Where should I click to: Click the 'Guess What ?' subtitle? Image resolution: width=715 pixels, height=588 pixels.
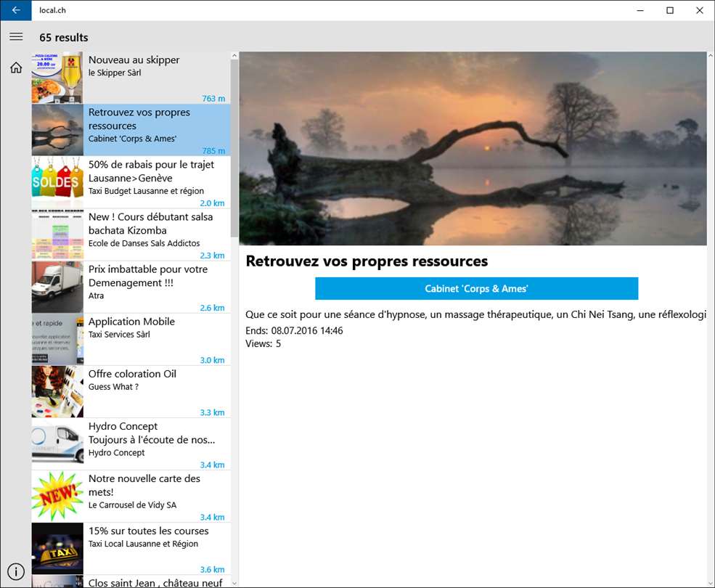point(113,386)
